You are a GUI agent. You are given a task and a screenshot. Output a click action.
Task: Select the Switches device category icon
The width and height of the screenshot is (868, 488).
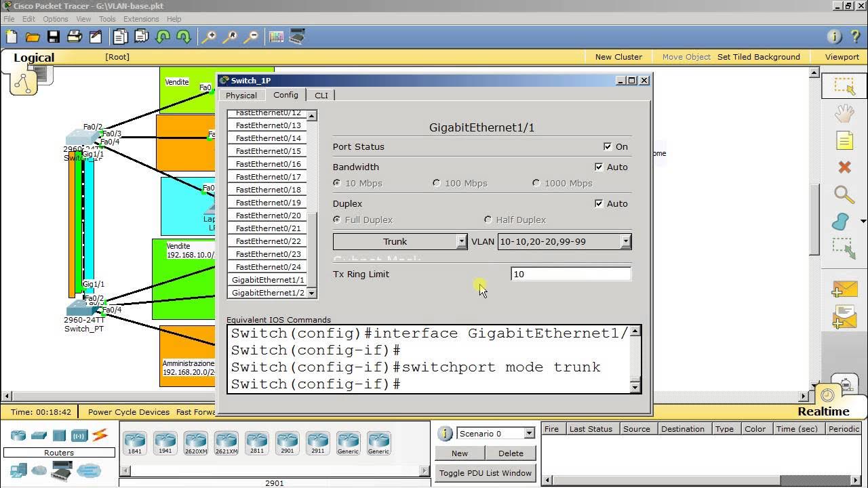[39, 435]
